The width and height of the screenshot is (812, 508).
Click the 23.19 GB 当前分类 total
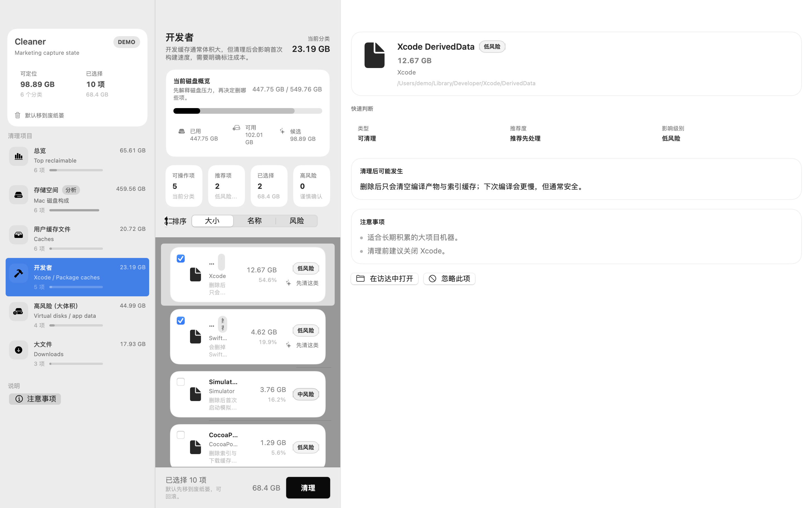(311, 49)
